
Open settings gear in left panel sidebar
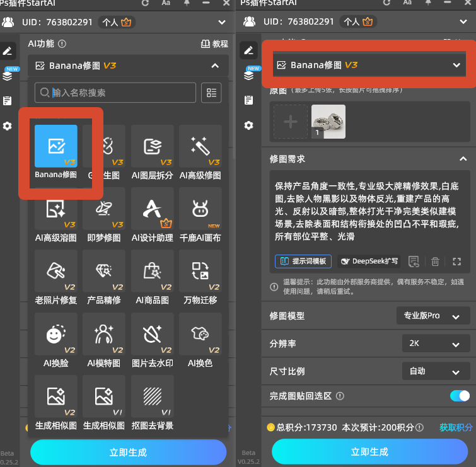tap(8, 126)
